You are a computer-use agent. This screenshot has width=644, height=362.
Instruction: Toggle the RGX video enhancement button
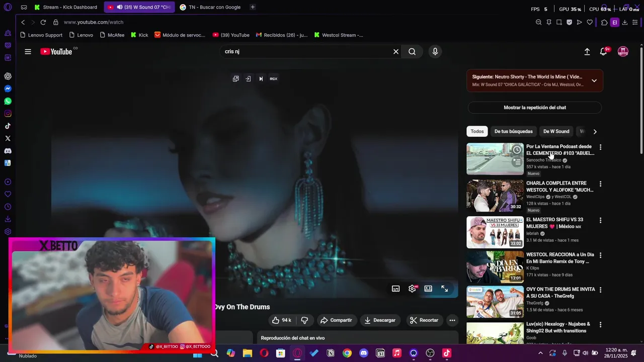click(x=274, y=78)
